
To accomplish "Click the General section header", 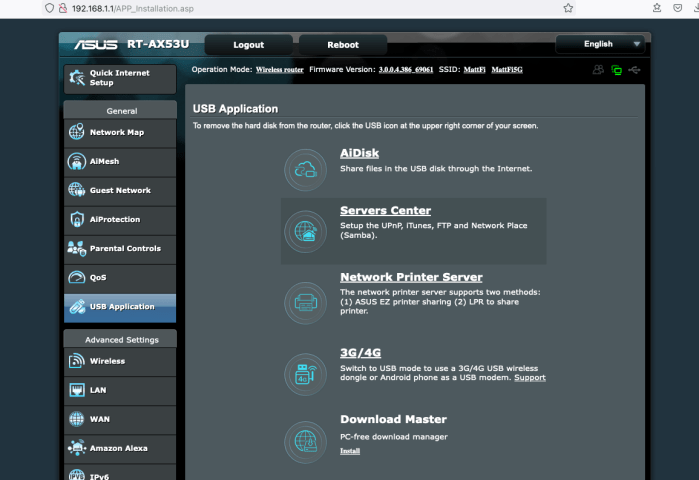I will [121, 111].
